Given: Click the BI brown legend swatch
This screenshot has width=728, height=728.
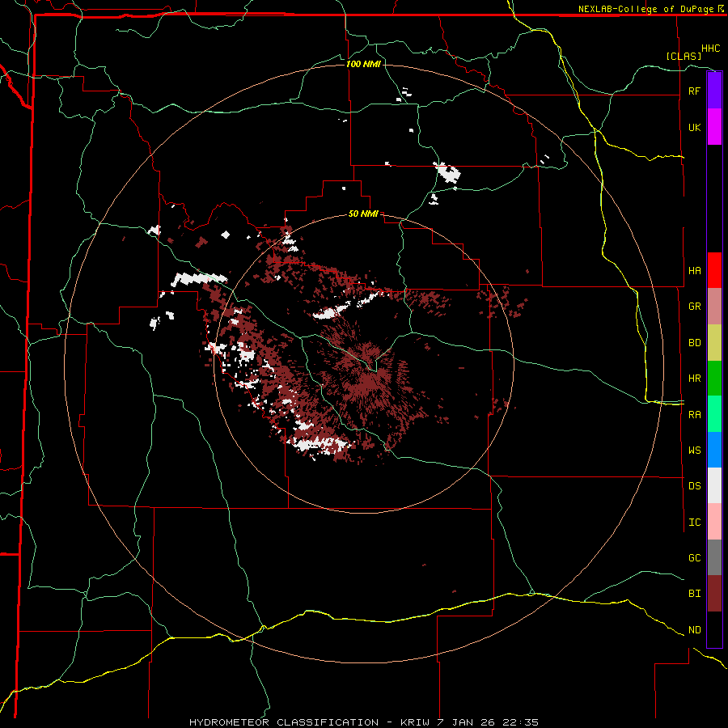Looking at the screenshot, I should tap(714, 594).
